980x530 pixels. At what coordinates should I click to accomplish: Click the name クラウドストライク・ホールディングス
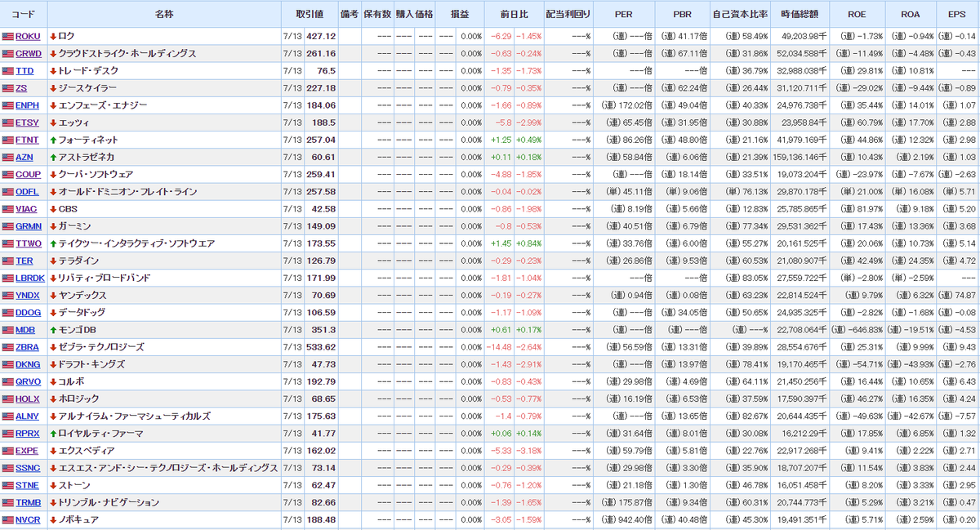(127, 54)
